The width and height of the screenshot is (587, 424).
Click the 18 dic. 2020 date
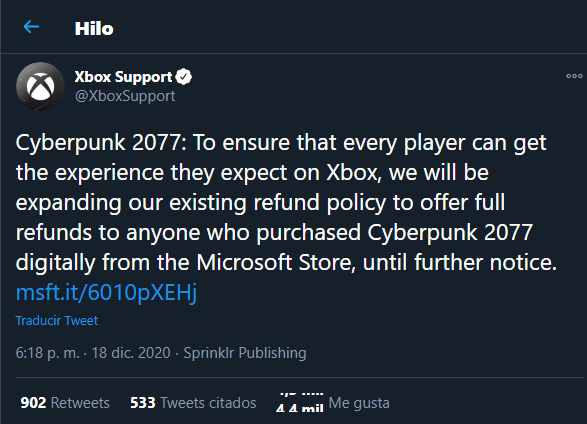click(131, 353)
